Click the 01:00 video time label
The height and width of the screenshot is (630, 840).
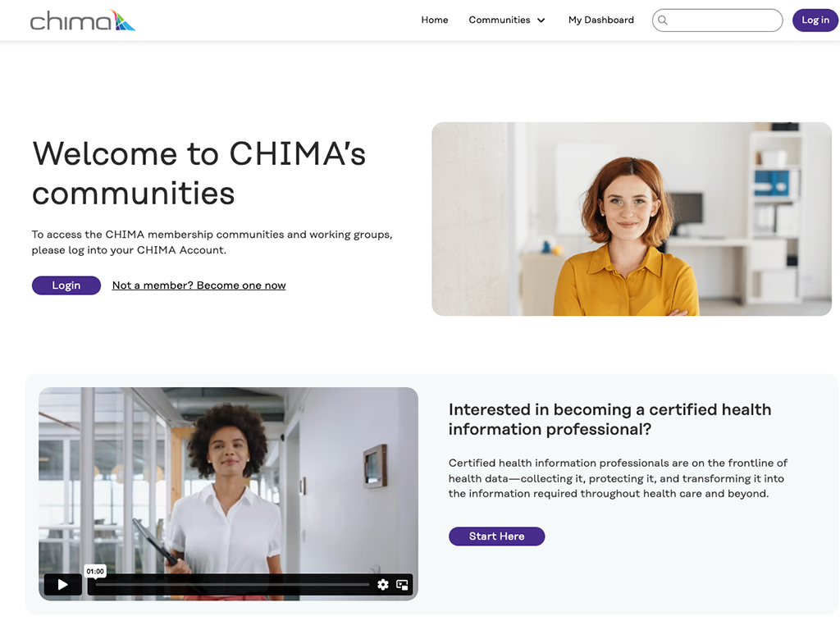(x=95, y=571)
